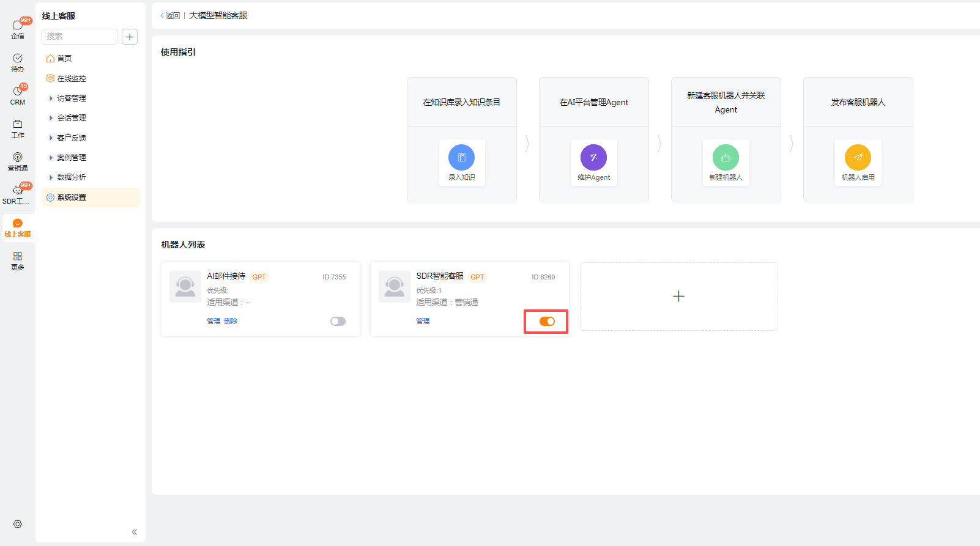Select 系统设置 in the sidebar
Screen dimensions: 980x546
click(72, 197)
